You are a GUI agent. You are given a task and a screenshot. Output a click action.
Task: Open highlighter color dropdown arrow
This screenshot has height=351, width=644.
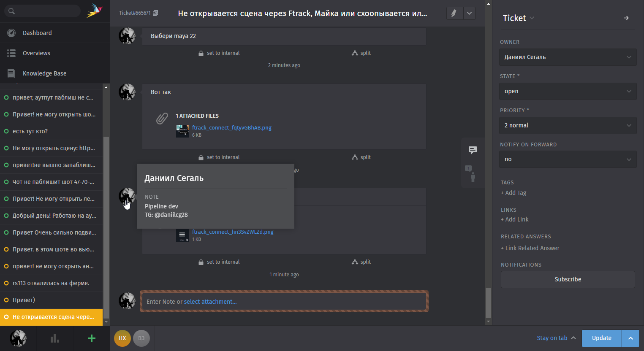tap(469, 13)
